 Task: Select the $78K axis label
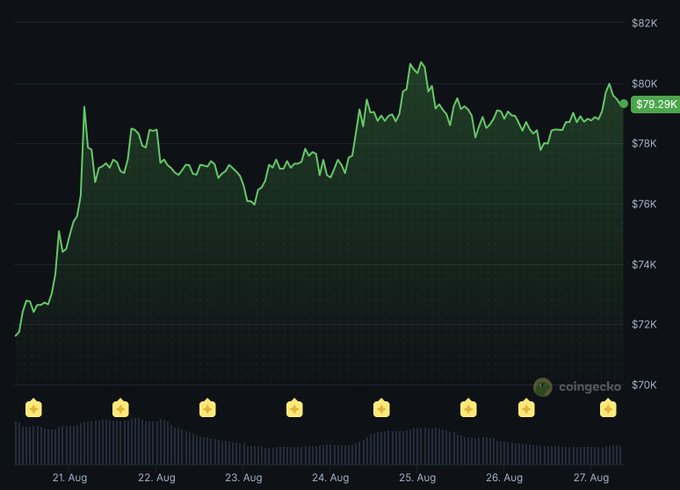point(644,144)
